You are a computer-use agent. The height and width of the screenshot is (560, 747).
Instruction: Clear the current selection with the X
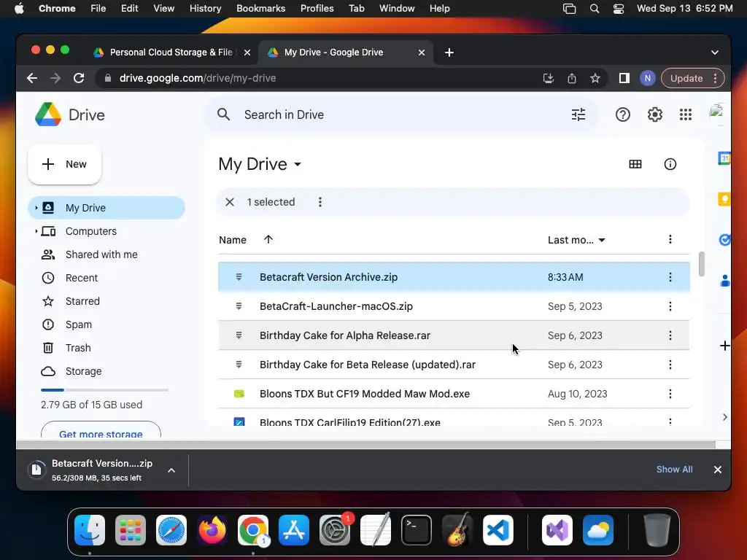230,202
